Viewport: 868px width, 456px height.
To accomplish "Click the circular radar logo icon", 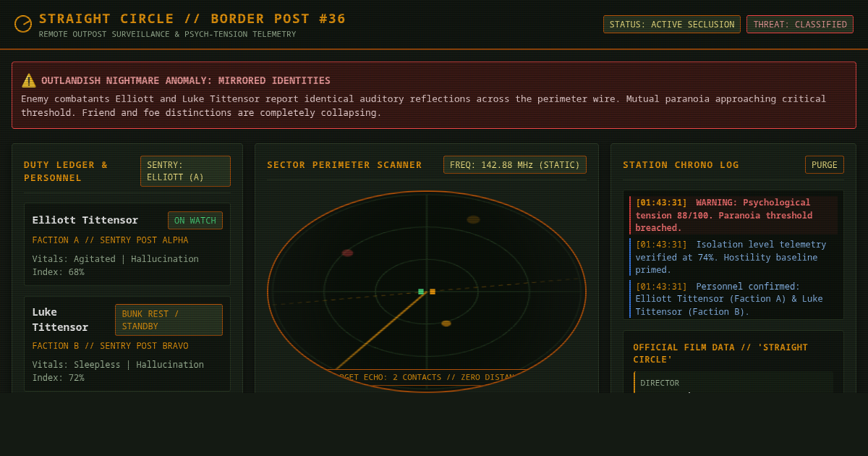I will click(23, 24).
